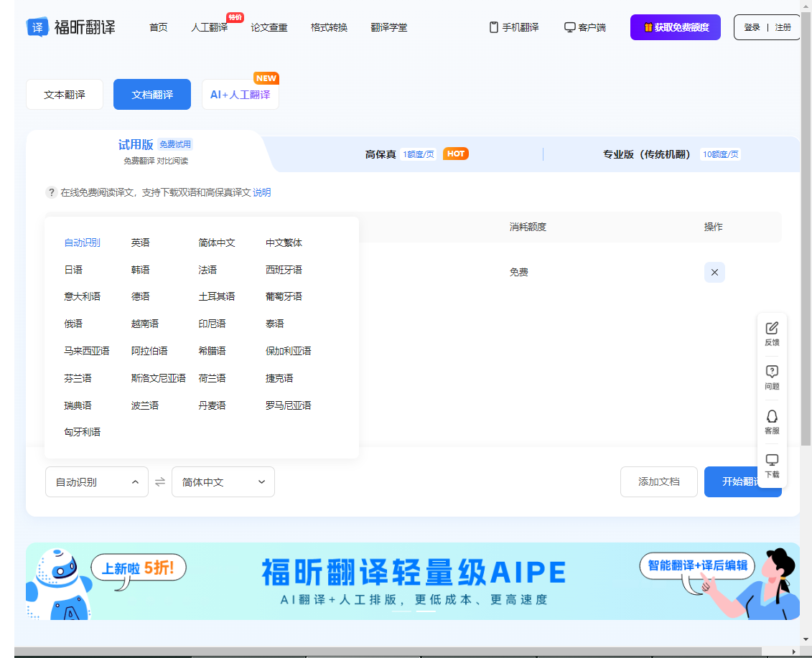Swap source and target languages icon
Image resolution: width=812 pixels, height=658 pixels.
[x=160, y=482]
